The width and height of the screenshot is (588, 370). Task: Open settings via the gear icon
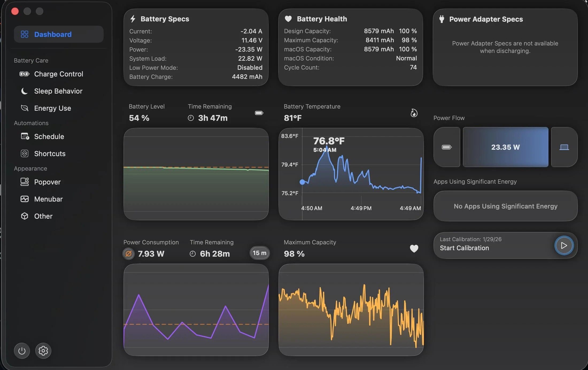coord(43,350)
